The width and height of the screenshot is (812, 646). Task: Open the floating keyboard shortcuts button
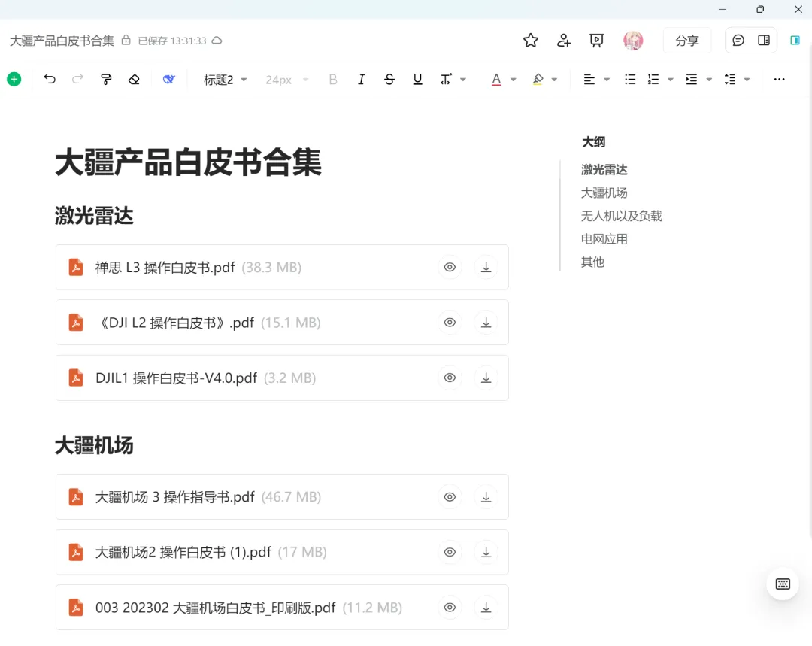[x=783, y=584]
